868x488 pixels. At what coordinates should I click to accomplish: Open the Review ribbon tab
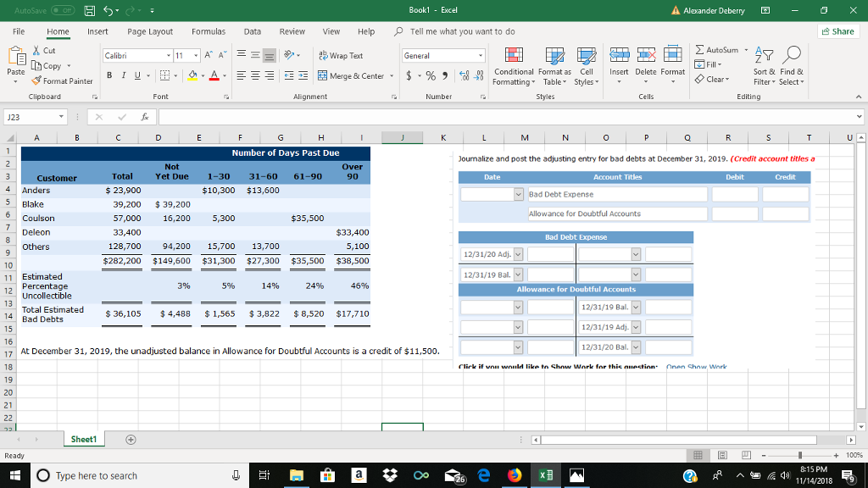(292, 31)
